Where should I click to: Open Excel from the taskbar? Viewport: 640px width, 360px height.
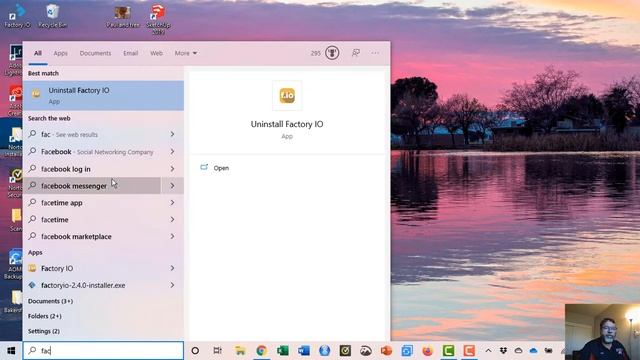[x=282, y=351]
